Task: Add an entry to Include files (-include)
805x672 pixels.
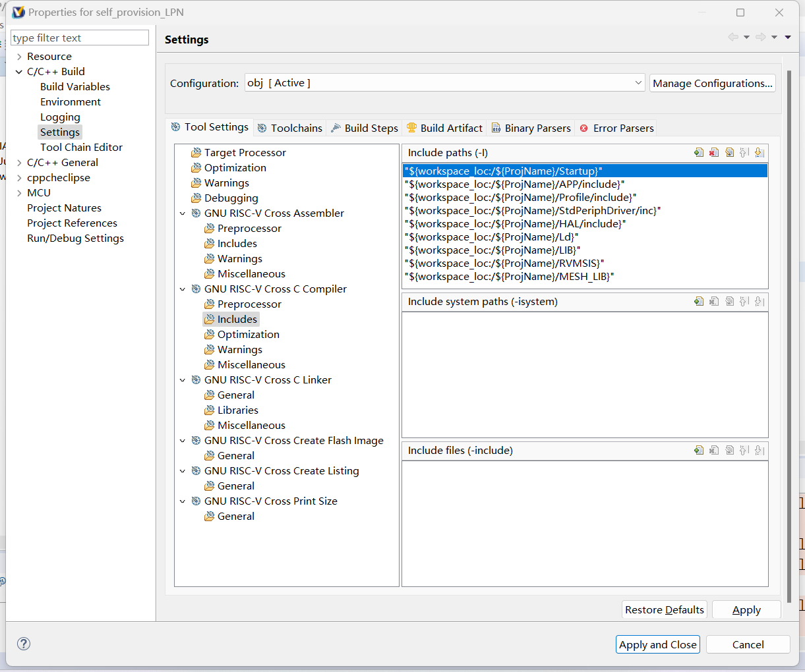Action: point(699,451)
